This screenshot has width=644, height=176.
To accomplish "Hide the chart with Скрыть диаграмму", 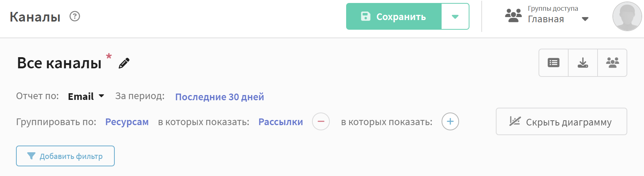I will 561,121.
